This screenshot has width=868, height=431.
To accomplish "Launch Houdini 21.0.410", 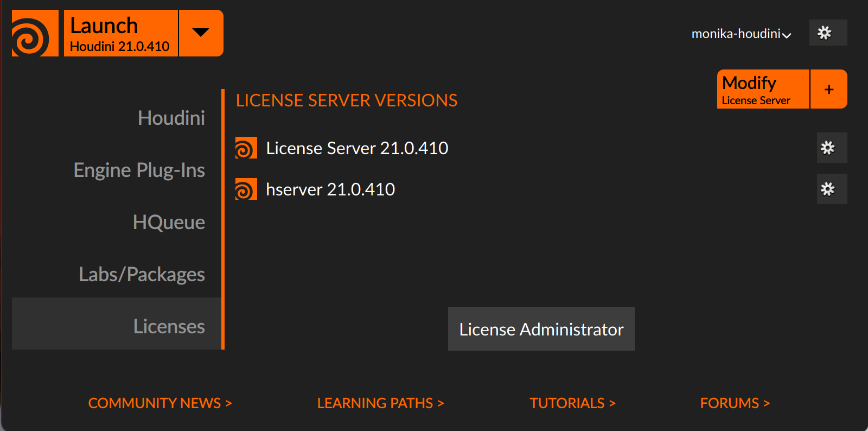I will click(x=121, y=33).
